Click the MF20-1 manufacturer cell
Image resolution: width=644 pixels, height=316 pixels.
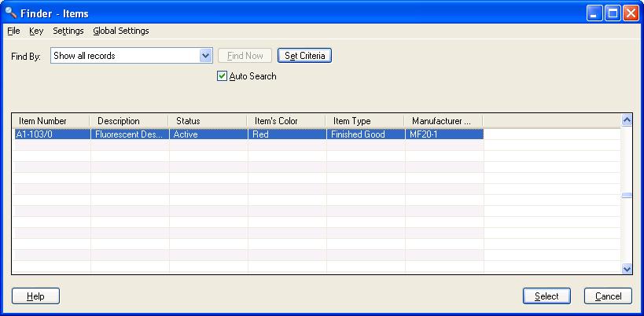point(444,134)
